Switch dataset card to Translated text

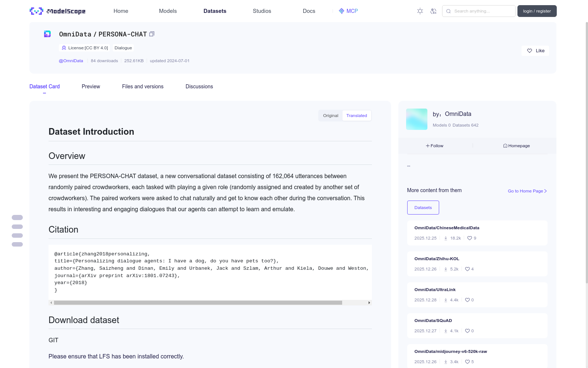(356, 116)
